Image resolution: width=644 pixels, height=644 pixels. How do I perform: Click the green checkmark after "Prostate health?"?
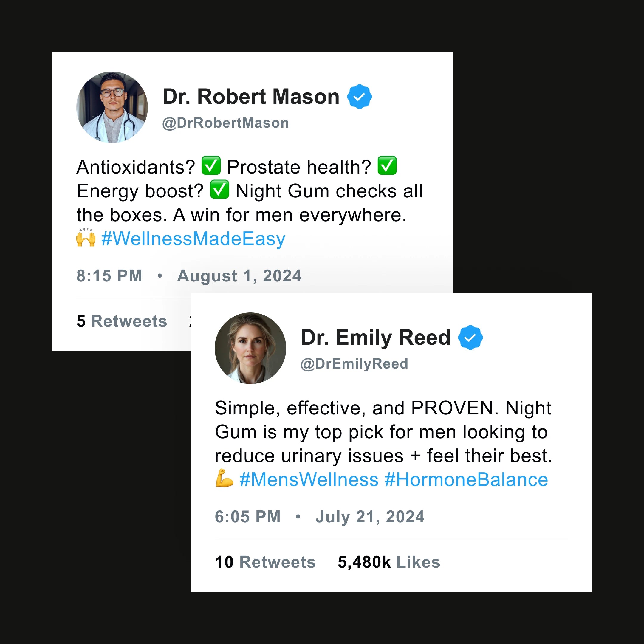pos(387,166)
